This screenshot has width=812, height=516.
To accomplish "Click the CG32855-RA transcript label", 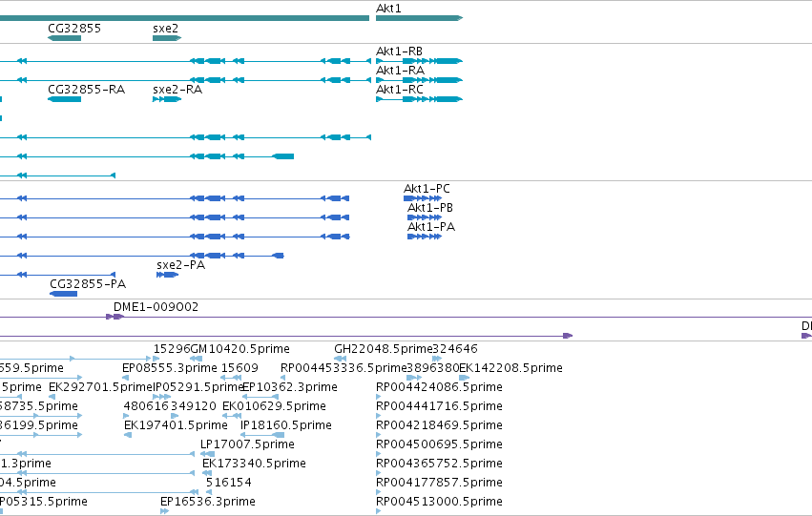I will [x=86, y=90].
